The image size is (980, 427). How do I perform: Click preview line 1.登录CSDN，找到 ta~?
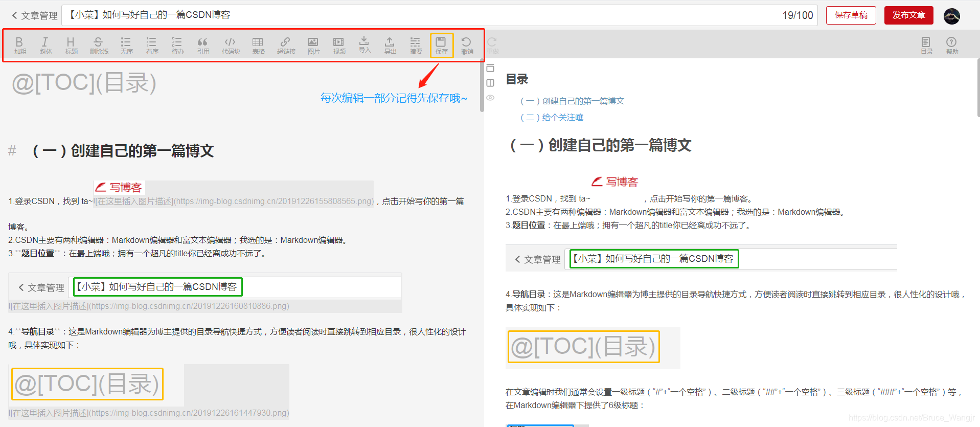(x=631, y=198)
